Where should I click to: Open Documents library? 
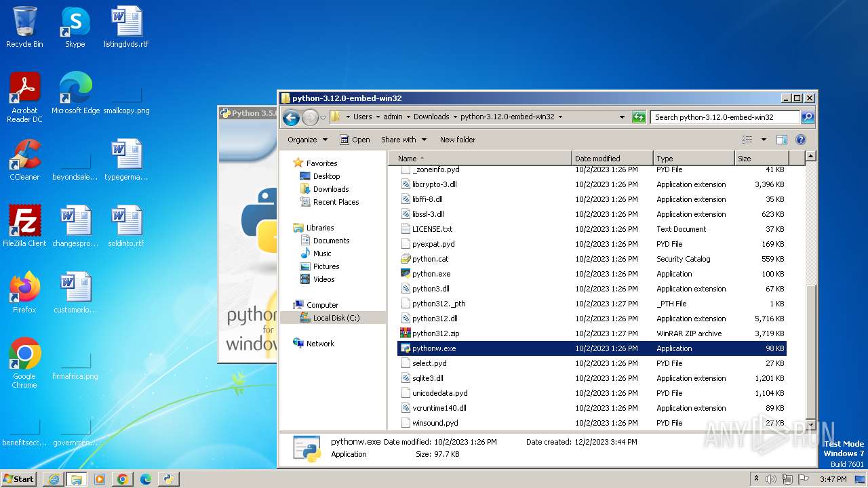point(331,241)
